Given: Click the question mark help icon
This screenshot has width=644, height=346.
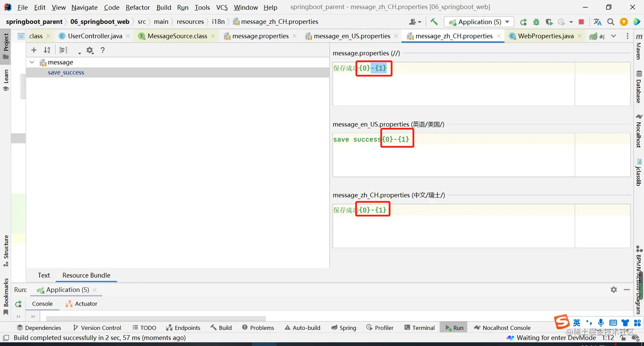Looking at the screenshot, I should coord(103,50).
